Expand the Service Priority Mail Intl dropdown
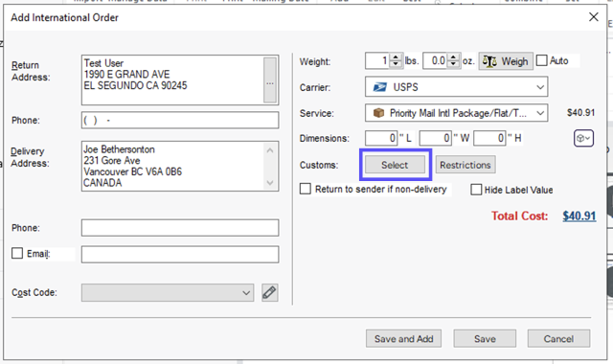Screen dimensions: 613x364 [x=456, y=113]
